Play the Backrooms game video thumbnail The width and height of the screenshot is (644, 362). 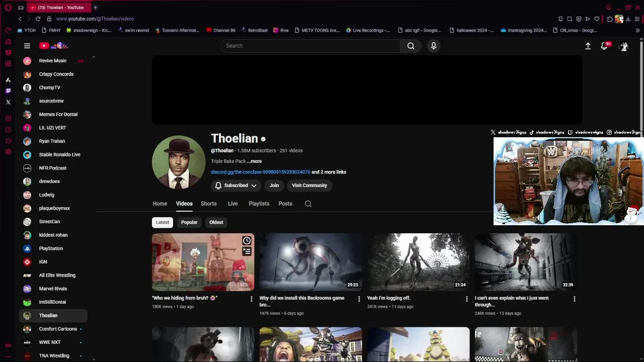coord(310,262)
